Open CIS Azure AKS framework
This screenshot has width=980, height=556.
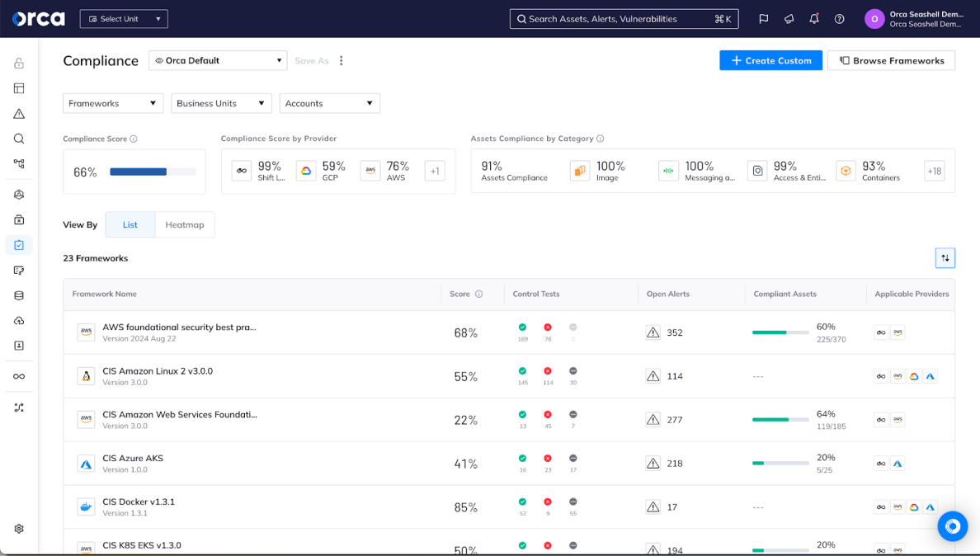coord(133,458)
